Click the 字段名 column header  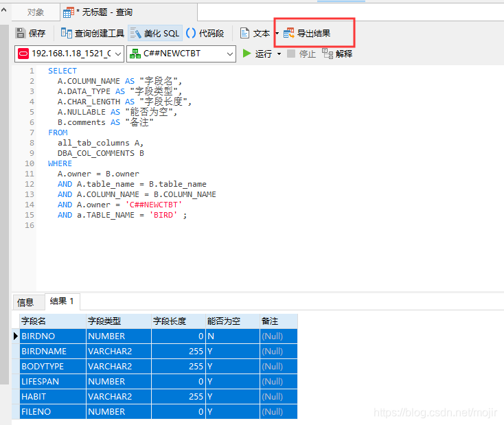tap(53, 321)
